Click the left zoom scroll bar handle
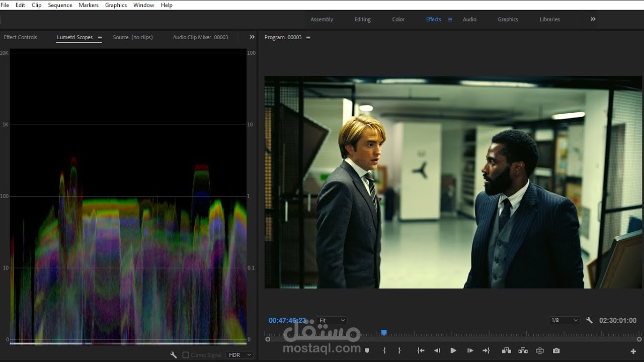 click(x=268, y=339)
